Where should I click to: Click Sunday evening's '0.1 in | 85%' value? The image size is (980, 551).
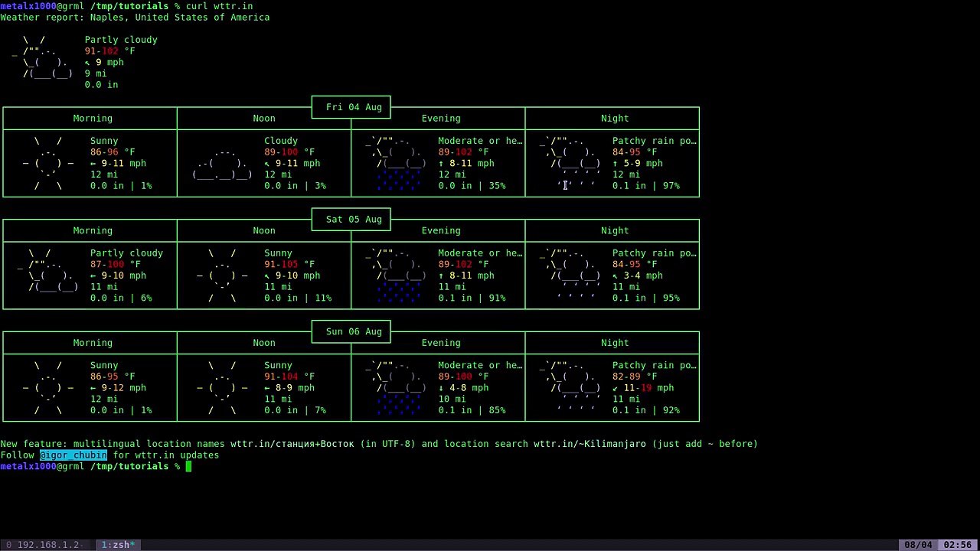click(472, 410)
